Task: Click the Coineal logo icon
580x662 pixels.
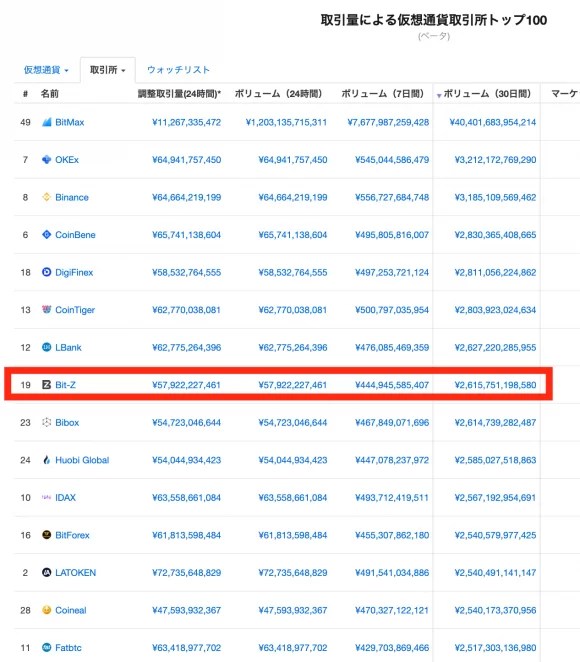Action: click(46, 610)
